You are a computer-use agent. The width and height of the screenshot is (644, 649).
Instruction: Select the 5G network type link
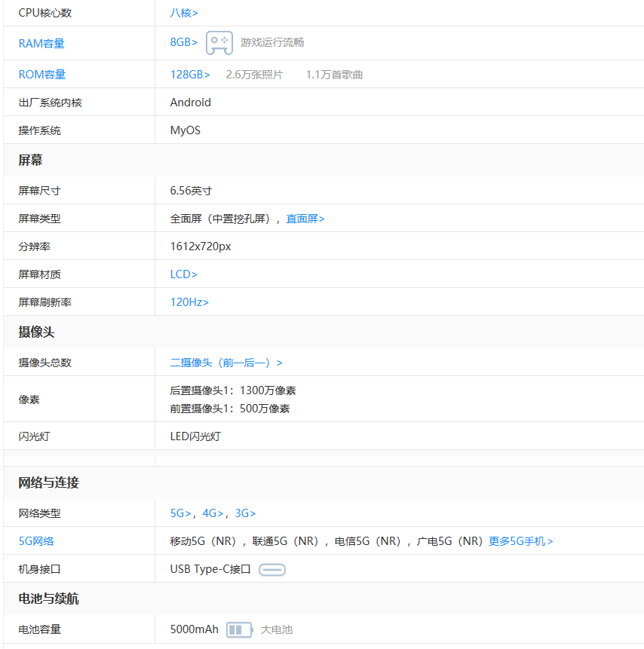[180, 513]
